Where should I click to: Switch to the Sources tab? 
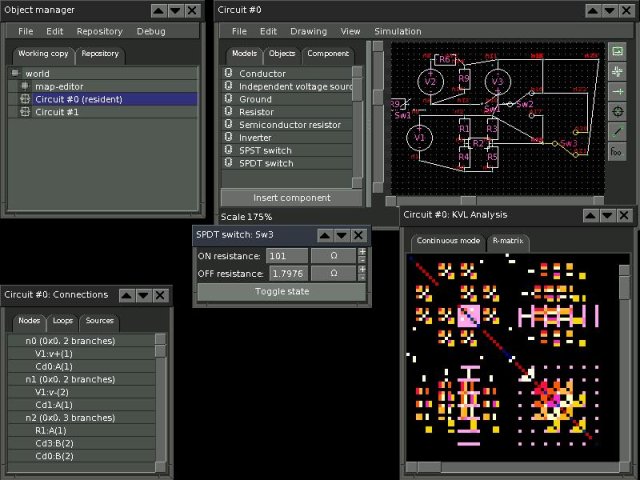click(x=100, y=321)
